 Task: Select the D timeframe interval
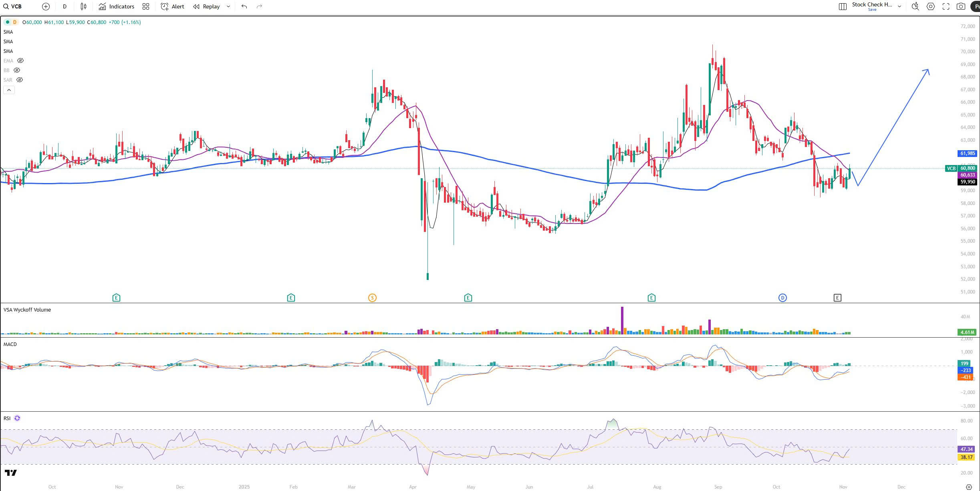65,6
